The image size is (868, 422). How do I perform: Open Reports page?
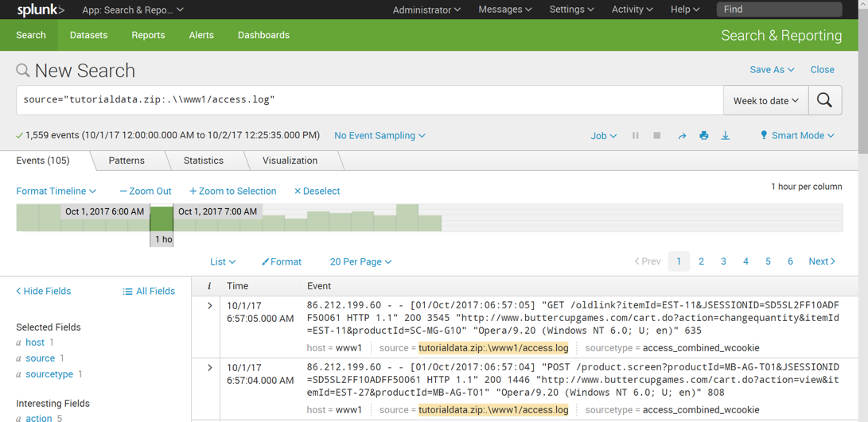(x=148, y=35)
